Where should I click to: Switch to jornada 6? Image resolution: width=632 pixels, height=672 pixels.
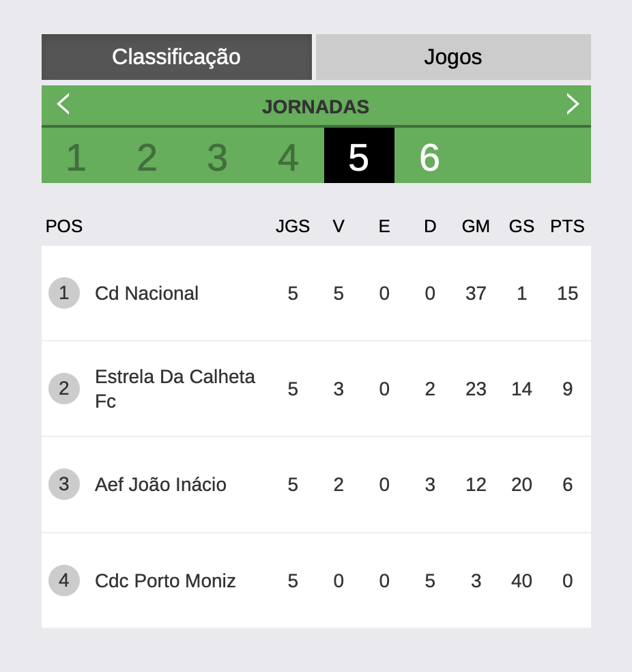429,157
